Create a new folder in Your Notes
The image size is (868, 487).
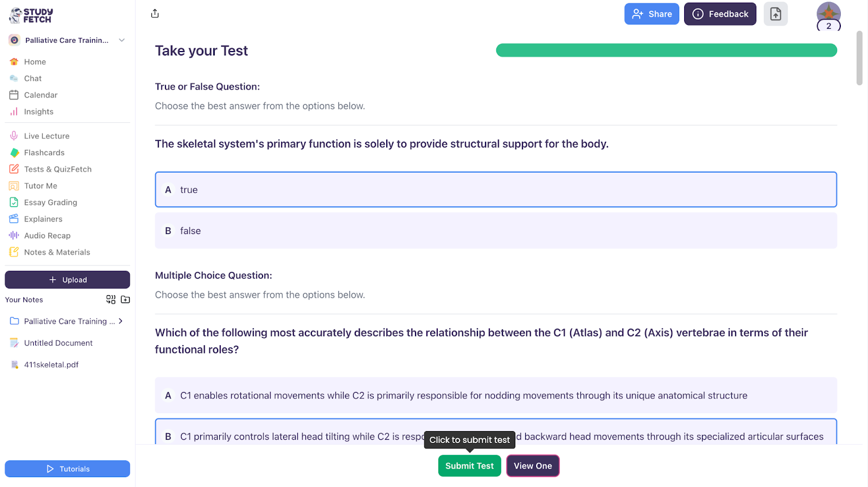pyautogui.click(x=125, y=299)
